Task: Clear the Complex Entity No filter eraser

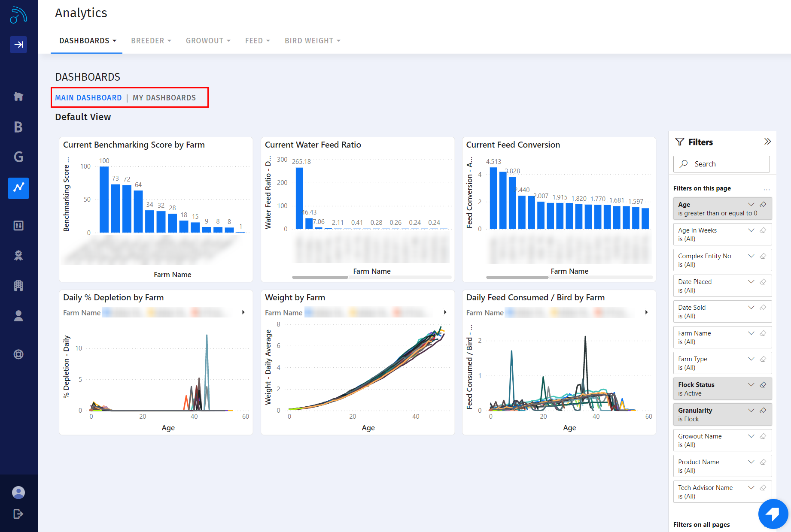Action: tap(763, 256)
